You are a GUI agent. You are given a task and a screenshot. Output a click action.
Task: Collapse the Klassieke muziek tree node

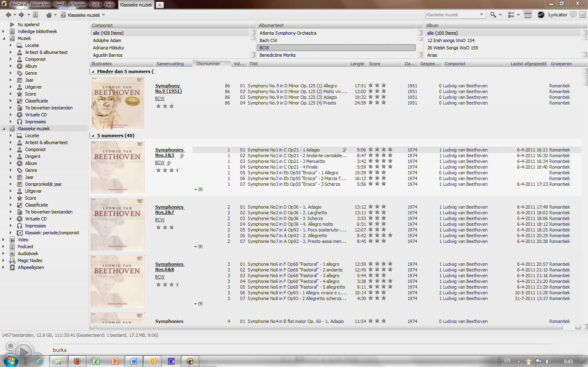[4, 129]
